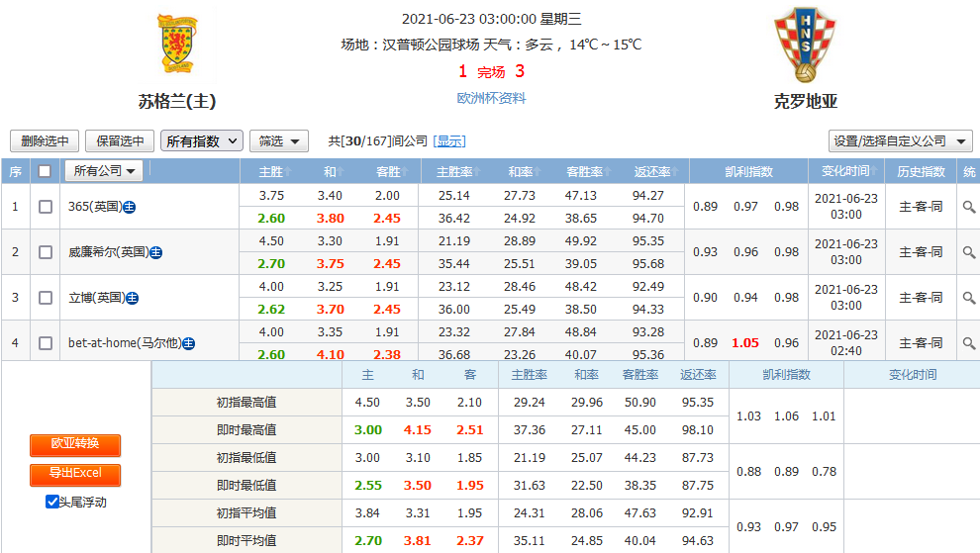
Task: Open magnifier icon in 365 row
Action: 969,207
